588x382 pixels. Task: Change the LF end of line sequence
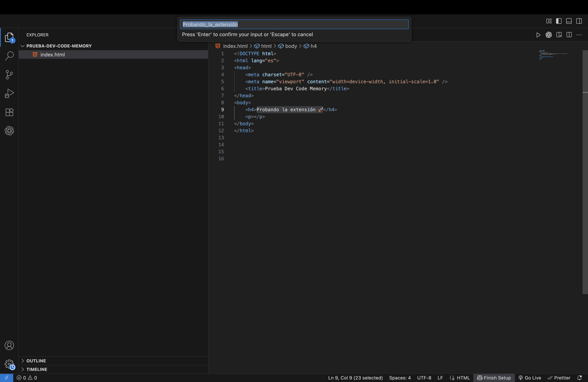click(x=440, y=378)
